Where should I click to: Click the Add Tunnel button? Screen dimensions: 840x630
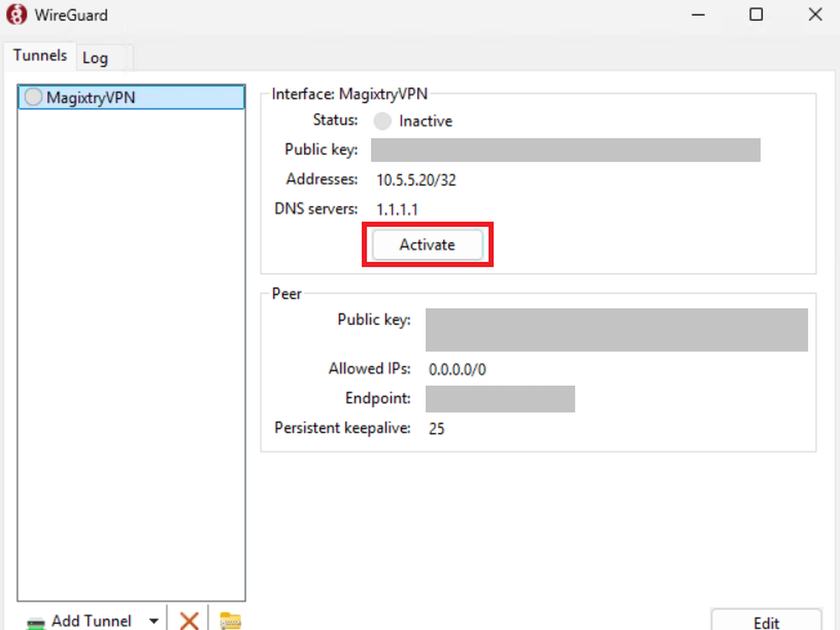pos(79,621)
